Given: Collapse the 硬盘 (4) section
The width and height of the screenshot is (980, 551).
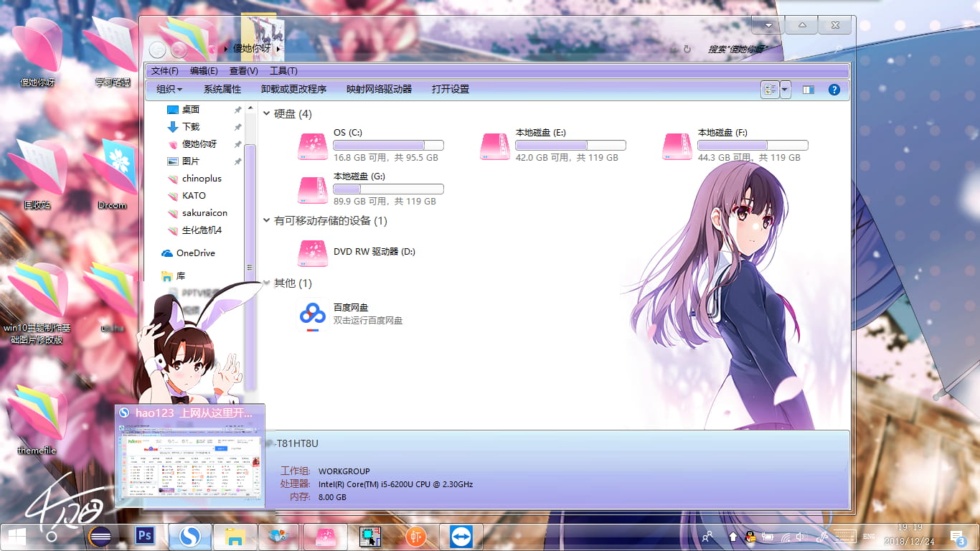Looking at the screenshot, I should click(x=265, y=113).
